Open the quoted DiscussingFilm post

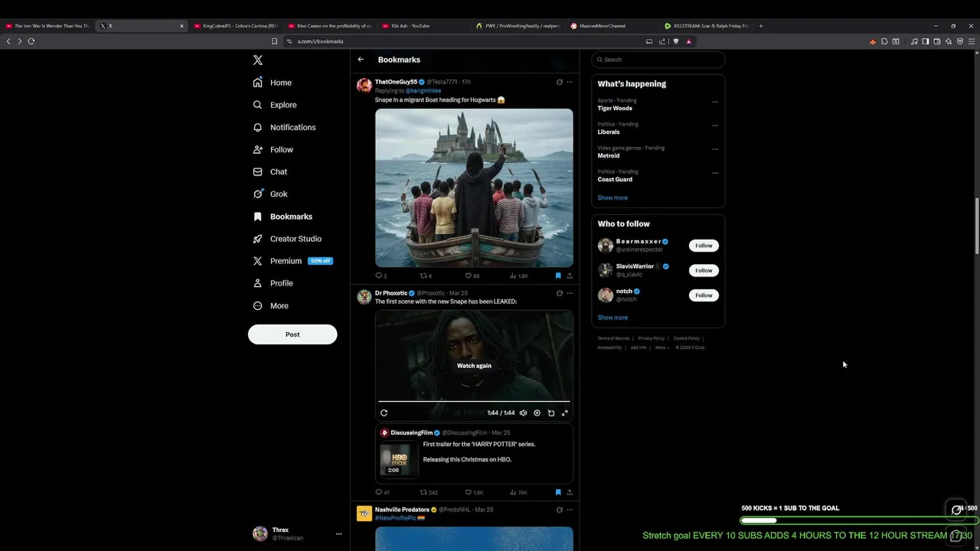(474, 453)
